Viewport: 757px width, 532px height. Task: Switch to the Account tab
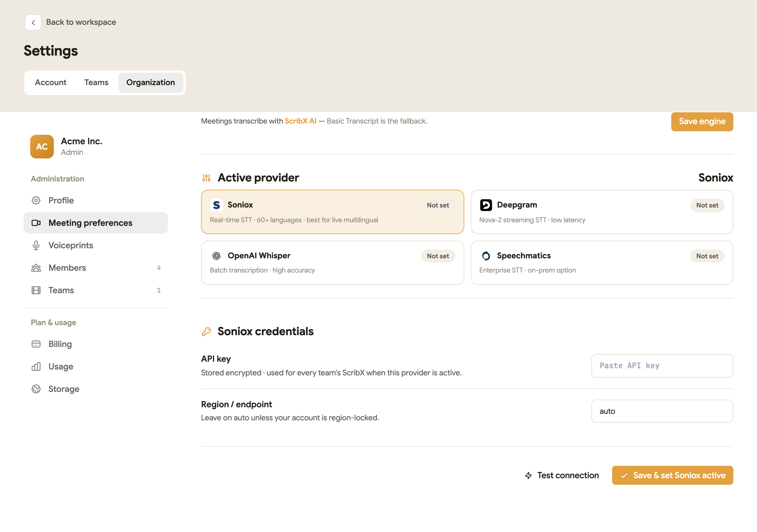(x=51, y=82)
